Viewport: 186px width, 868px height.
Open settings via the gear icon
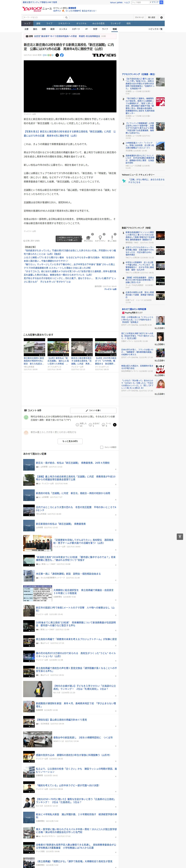point(161,18)
